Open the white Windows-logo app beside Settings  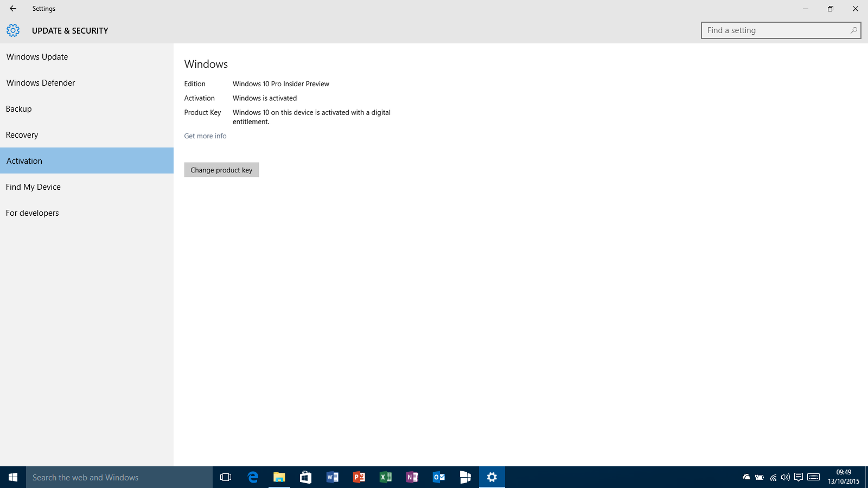tap(465, 477)
